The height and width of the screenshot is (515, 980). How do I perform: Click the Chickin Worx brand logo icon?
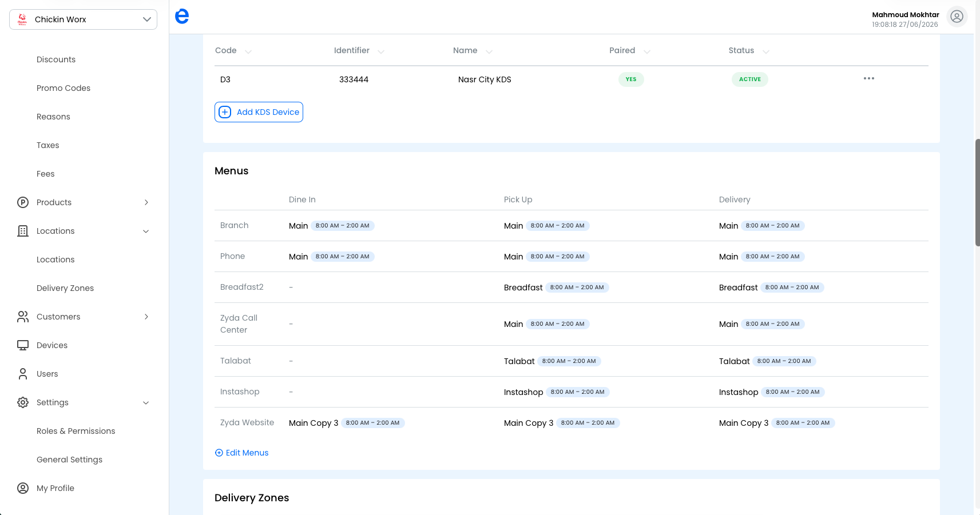22,19
